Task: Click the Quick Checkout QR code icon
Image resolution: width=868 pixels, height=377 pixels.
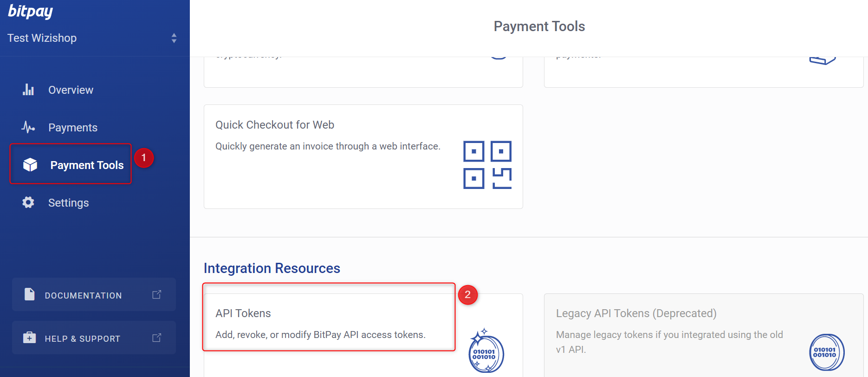Action: pos(487,165)
